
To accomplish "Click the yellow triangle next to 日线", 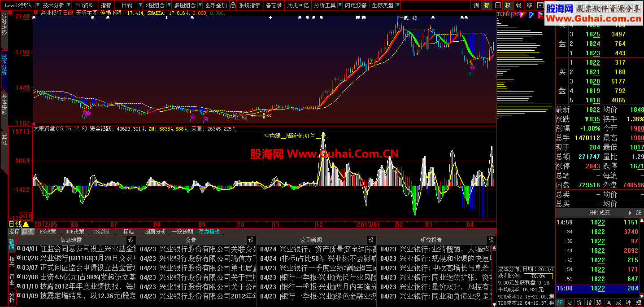I will [x=26, y=224].
